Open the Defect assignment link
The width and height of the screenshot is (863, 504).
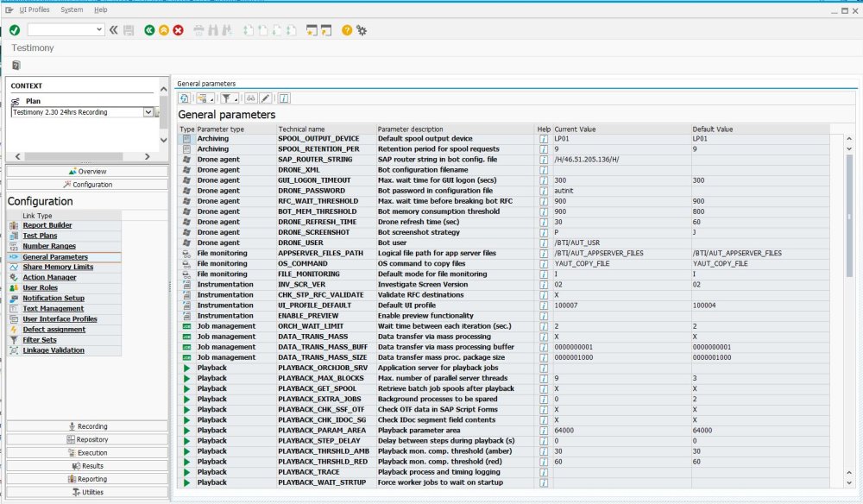pos(54,331)
